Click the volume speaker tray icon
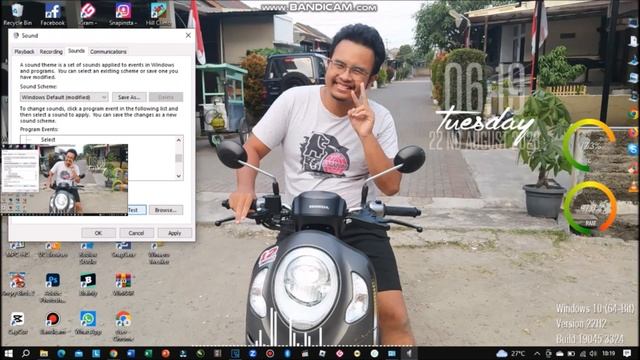Screen dimensions: 640x360 [x=593, y=353]
